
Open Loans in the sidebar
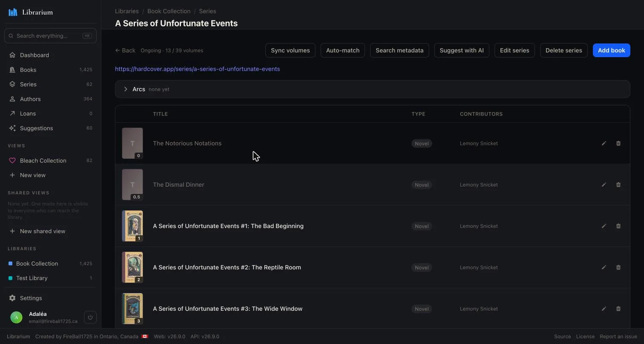(50, 113)
